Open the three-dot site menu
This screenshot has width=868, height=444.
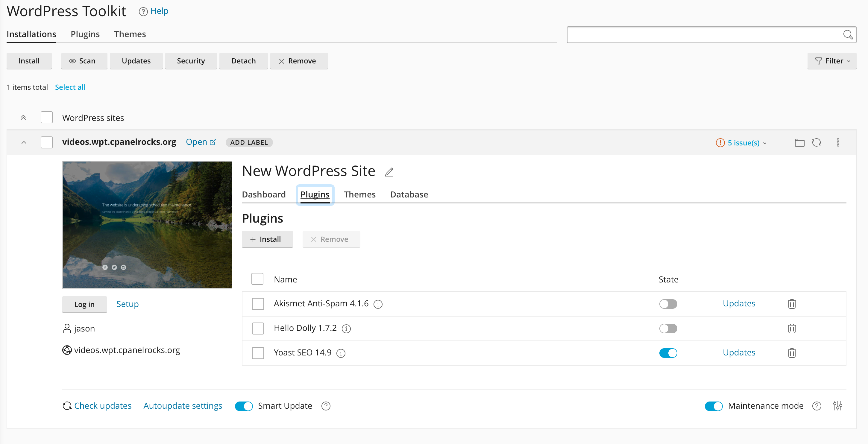coord(838,142)
